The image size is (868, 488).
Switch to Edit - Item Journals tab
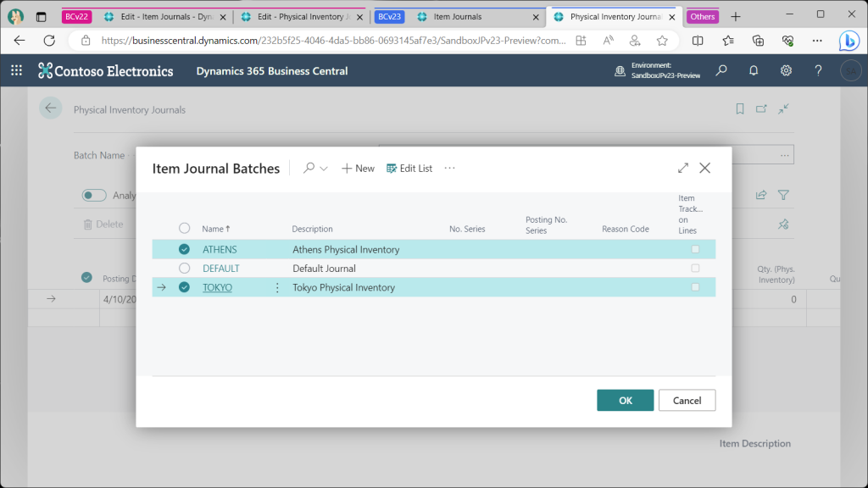click(165, 17)
